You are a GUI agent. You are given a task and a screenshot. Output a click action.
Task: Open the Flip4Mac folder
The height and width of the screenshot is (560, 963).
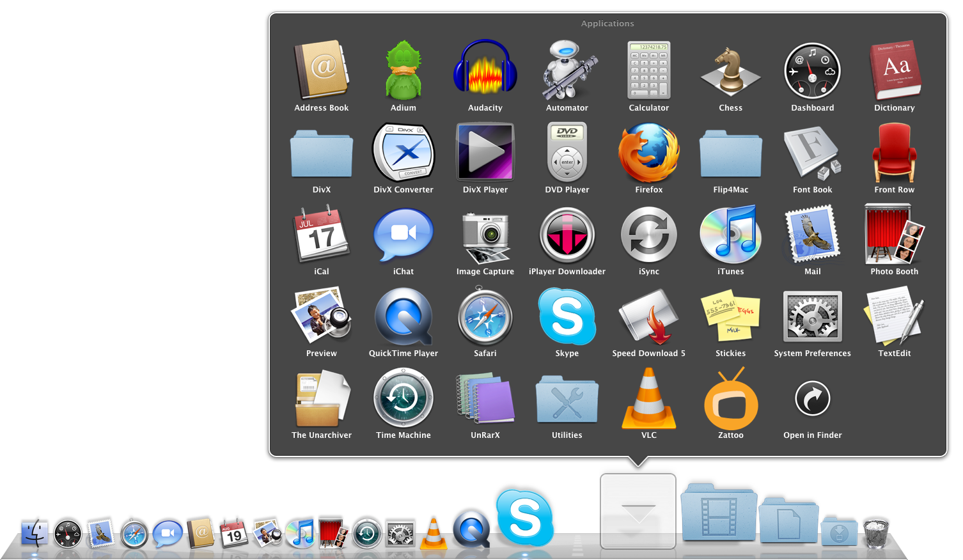(731, 153)
